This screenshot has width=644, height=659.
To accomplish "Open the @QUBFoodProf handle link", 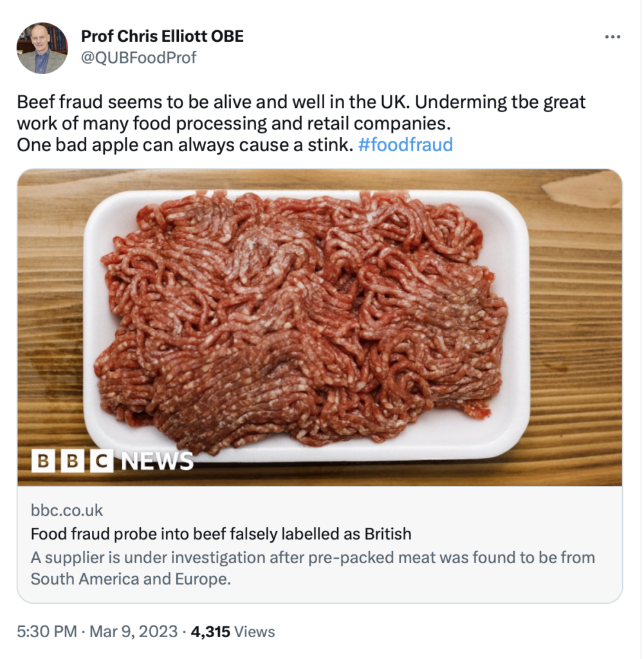I will pos(138,58).
